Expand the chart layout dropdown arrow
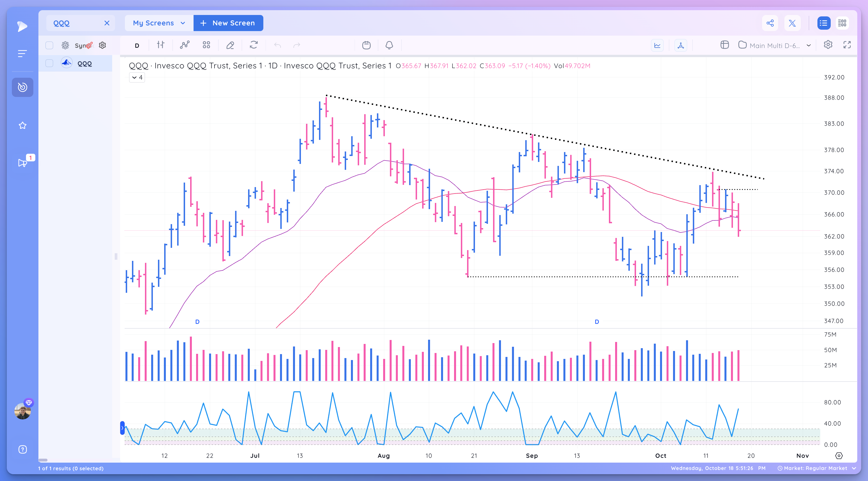 pyautogui.click(x=809, y=45)
